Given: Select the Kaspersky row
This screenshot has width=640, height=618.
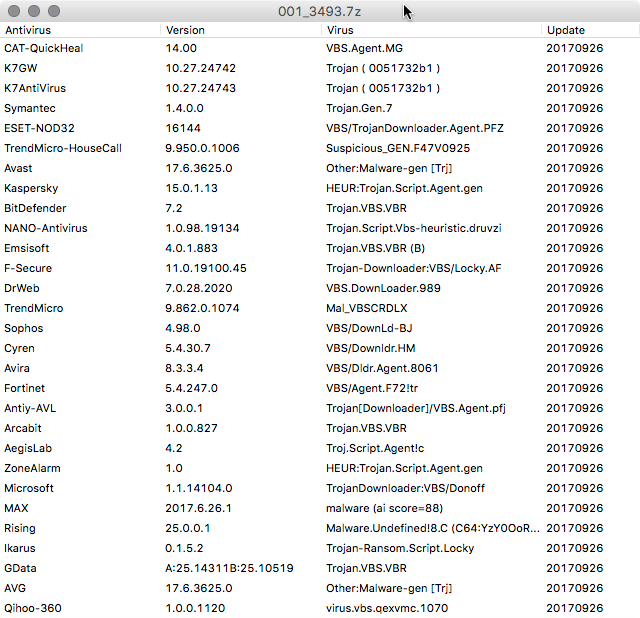Looking at the screenshot, I should [x=320, y=188].
